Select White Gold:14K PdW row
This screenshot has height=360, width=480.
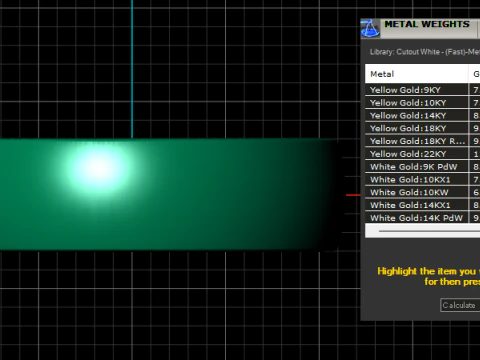click(x=423, y=218)
